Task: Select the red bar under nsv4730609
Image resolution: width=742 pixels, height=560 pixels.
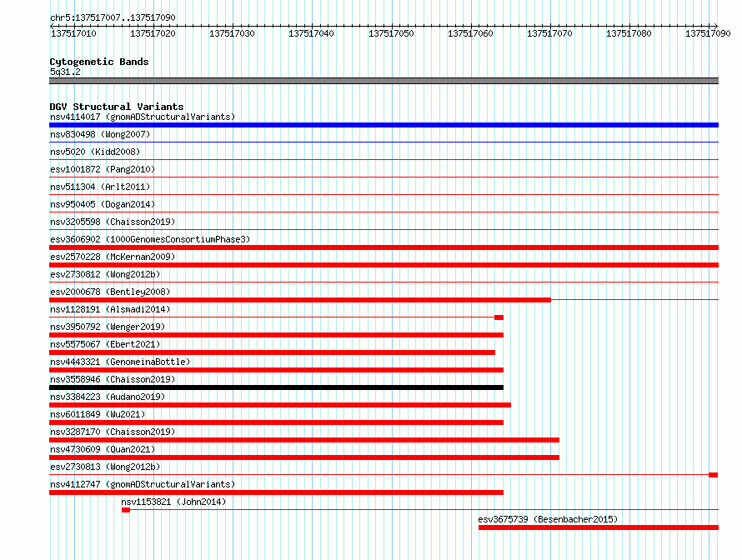Action: tap(304, 457)
